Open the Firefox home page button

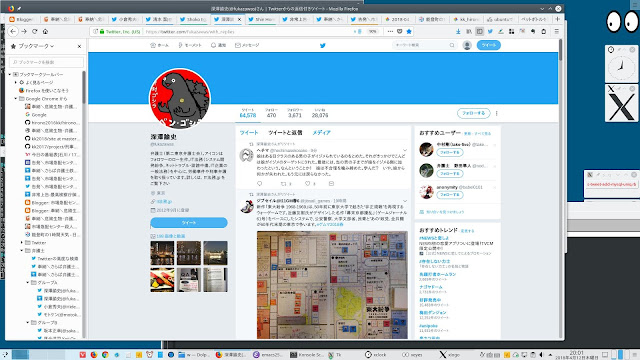(45, 31)
